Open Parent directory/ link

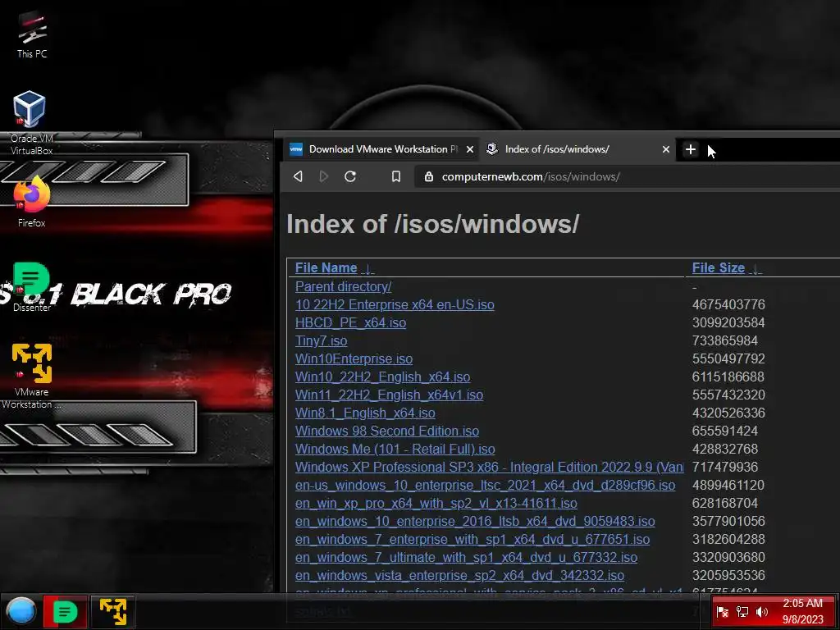[343, 286]
